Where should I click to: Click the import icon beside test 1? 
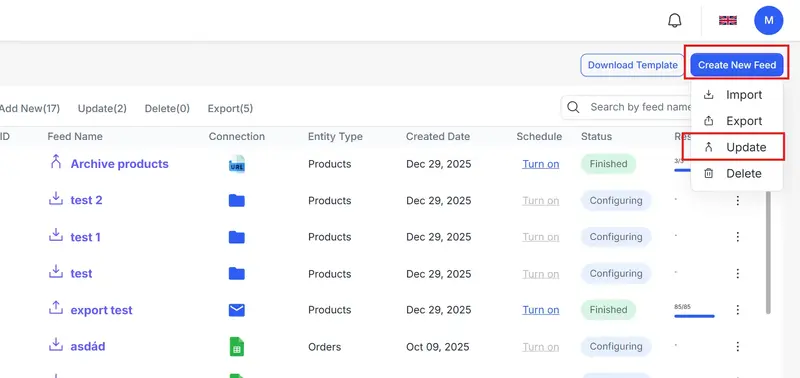tap(56, 235)
